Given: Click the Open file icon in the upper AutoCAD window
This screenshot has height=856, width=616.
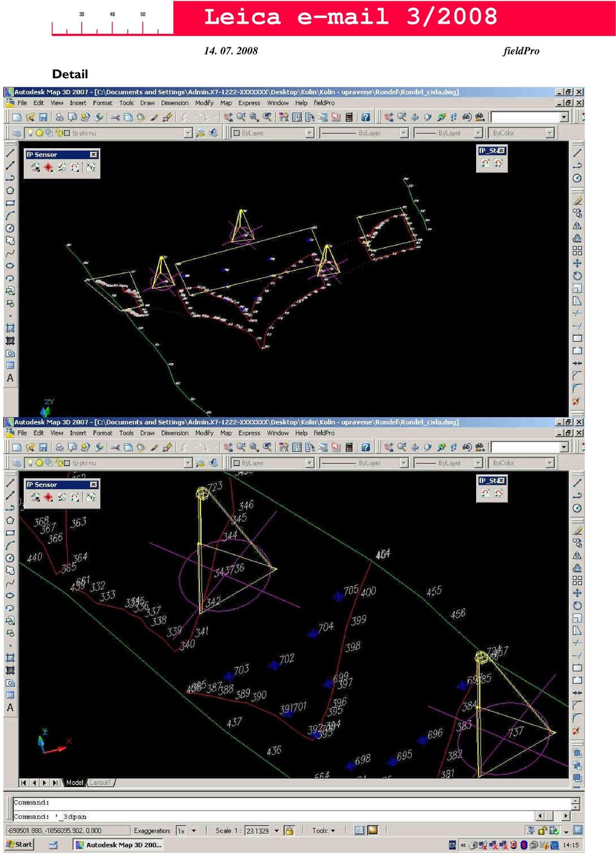Looking at the screenshot, I should 30,117.
